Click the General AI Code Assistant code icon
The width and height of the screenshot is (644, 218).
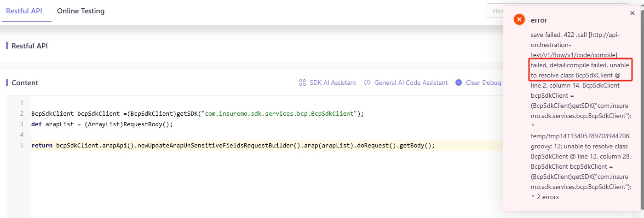pyautogui.click(x=367, y=82)
